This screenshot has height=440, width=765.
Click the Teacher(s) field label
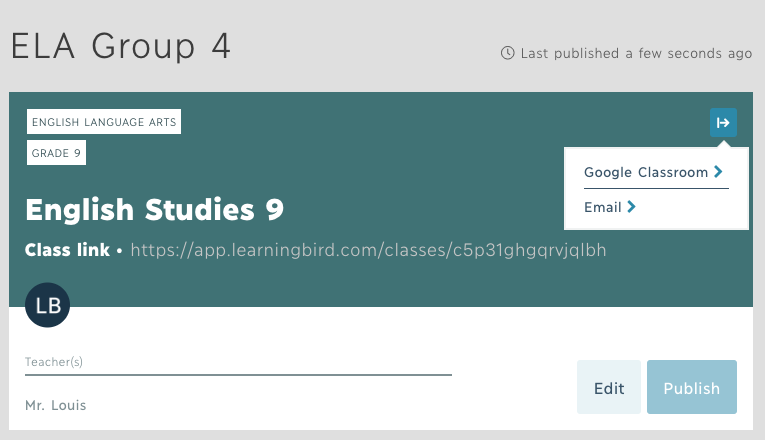(54, 362)
